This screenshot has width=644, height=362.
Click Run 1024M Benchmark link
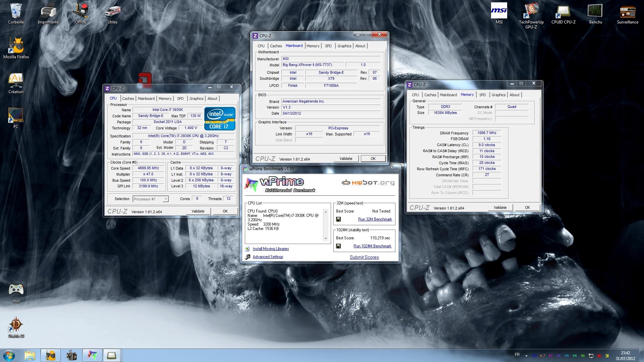click(x=372, y=246)
